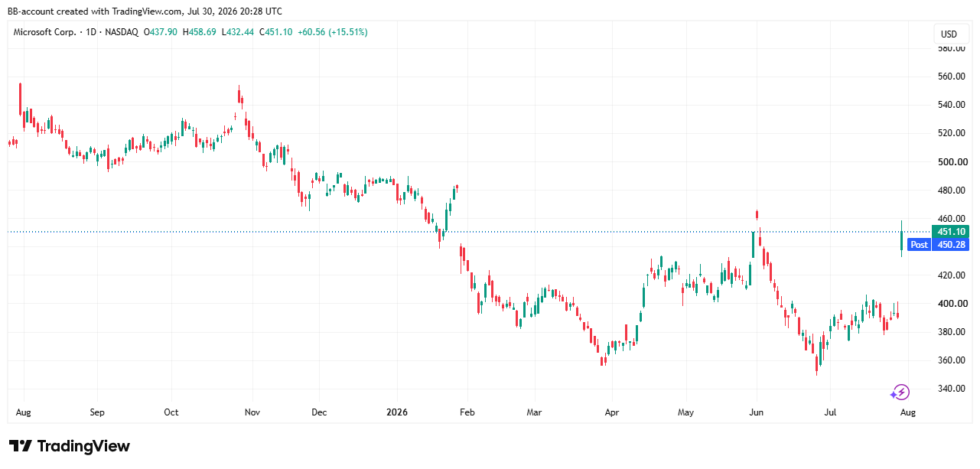The image size is (980, 469).
Task: Click the 1D interval label
Action: click(x=93, y=32)
